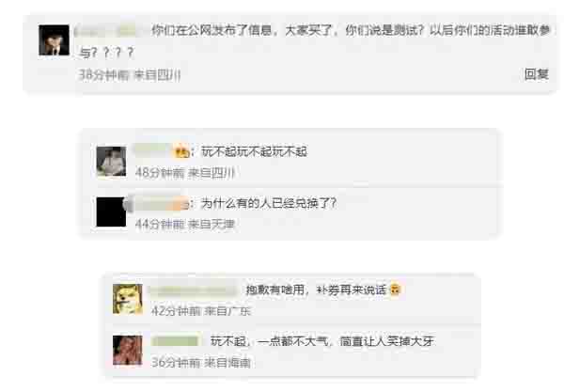Screen dimensions: 564x392
Task: Click the username before 抱歉有啥用 comment
Action: tap(195, 290)
